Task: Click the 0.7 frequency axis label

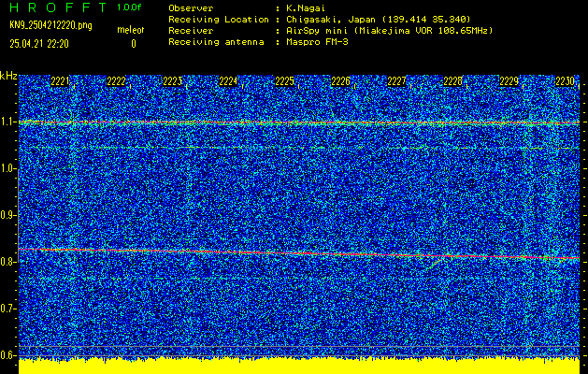Action: 7,309
